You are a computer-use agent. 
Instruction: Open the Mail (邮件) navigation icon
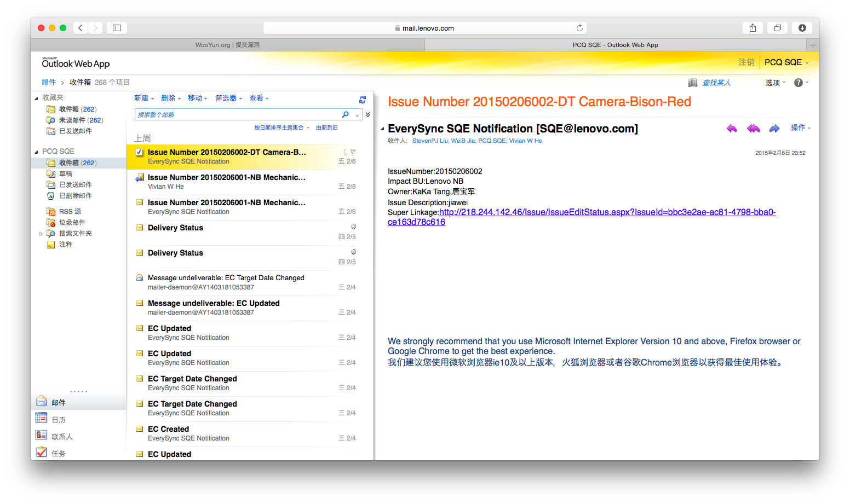42,401
